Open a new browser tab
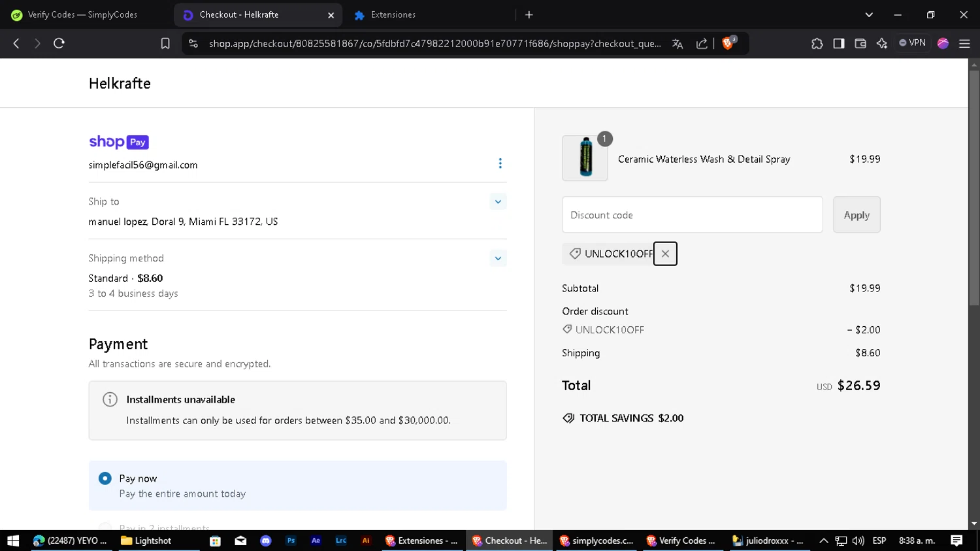Screen dimensions: 980x551 (x=529, y=14)
